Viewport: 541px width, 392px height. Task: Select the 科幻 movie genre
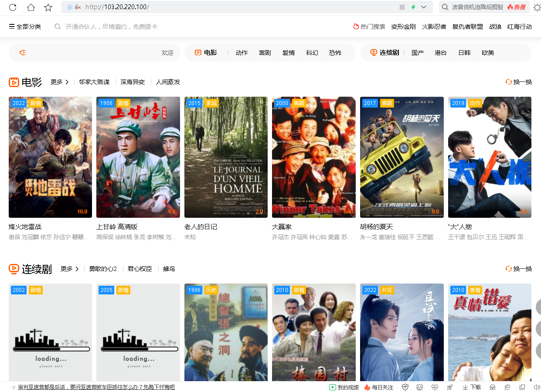pos(312,53)
